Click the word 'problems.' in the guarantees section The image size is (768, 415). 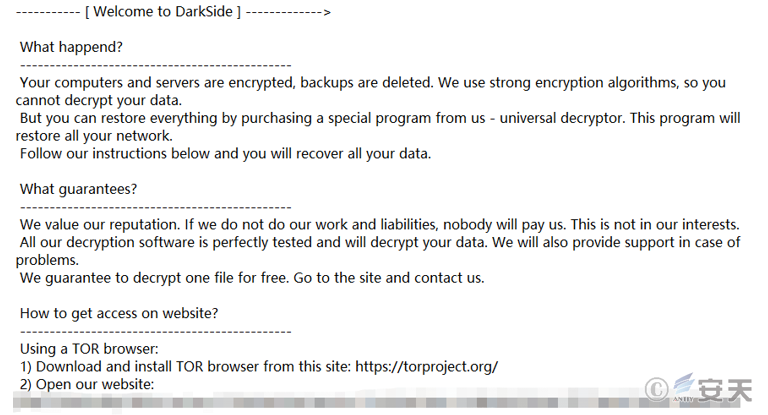(x=47, y=260)
